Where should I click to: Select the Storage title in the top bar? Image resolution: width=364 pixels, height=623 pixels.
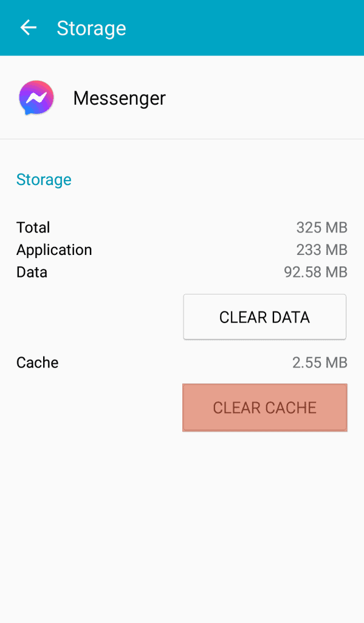(x=91, y=27)
